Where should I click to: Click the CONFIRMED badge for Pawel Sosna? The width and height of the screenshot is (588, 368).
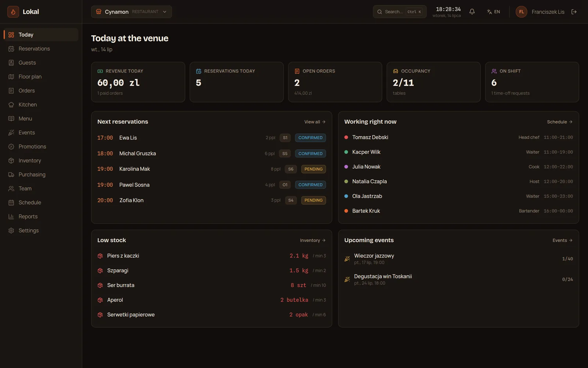pyautogui.click(x=311, y=185)
